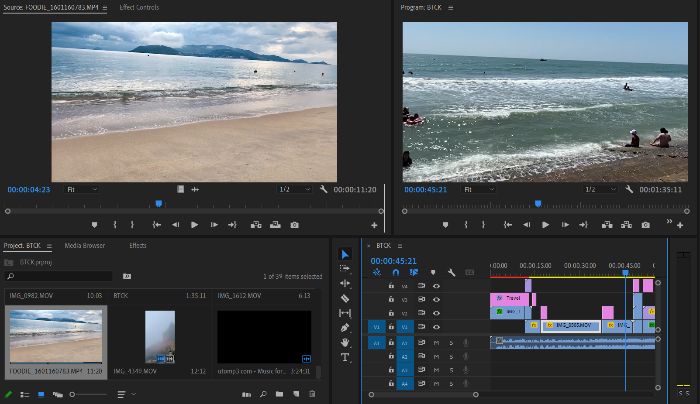700x404 pixels.
Task: Switch to the Effect Controls tab
Action: tap(139, 8)
